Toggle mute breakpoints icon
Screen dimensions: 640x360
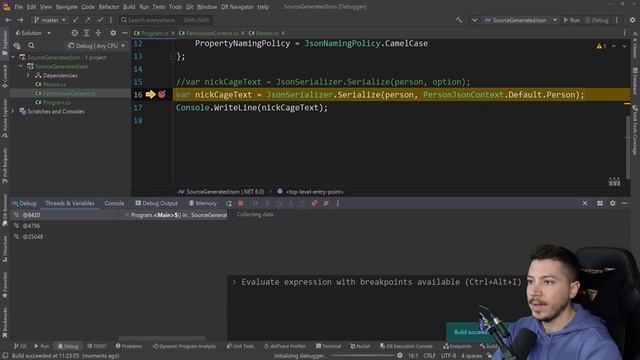tap(326, 203)
